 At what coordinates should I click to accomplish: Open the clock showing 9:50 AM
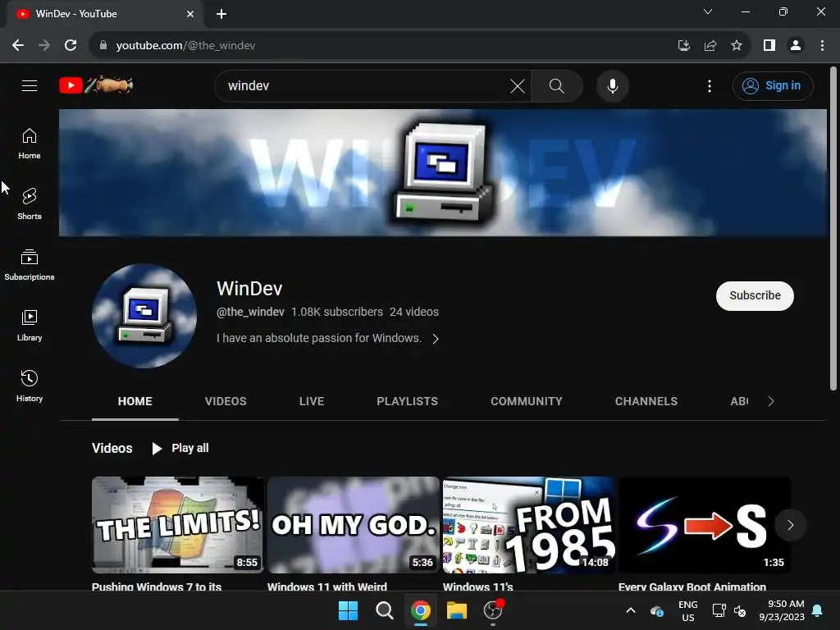[782, 610]
